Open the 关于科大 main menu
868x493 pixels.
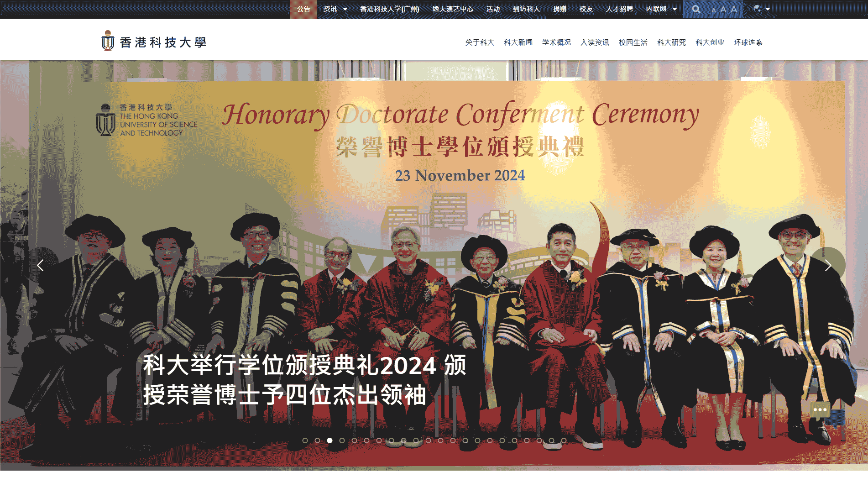coord(480,42)
